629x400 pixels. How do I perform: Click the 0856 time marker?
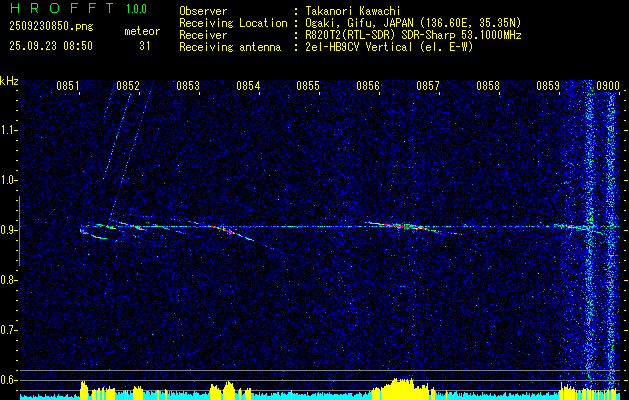click(x=368, y=86)
